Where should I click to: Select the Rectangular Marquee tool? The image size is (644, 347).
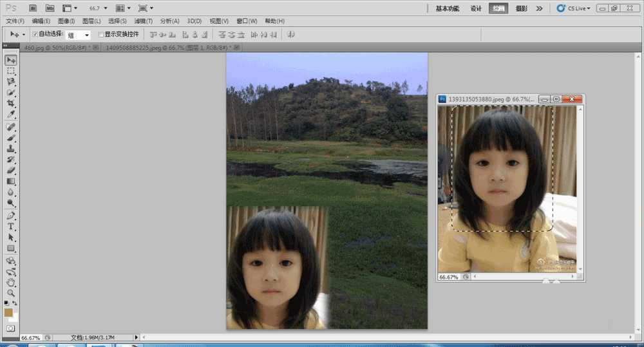11,71
